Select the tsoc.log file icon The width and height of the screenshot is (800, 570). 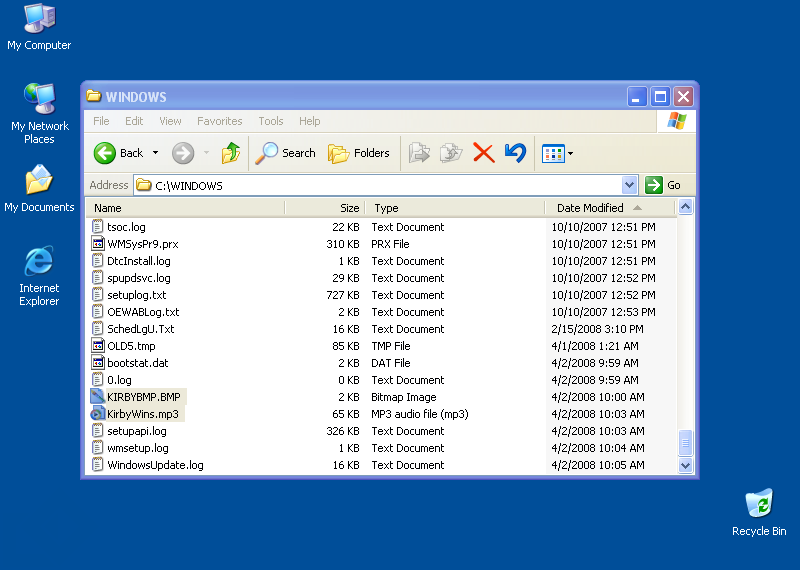[97, 227]
